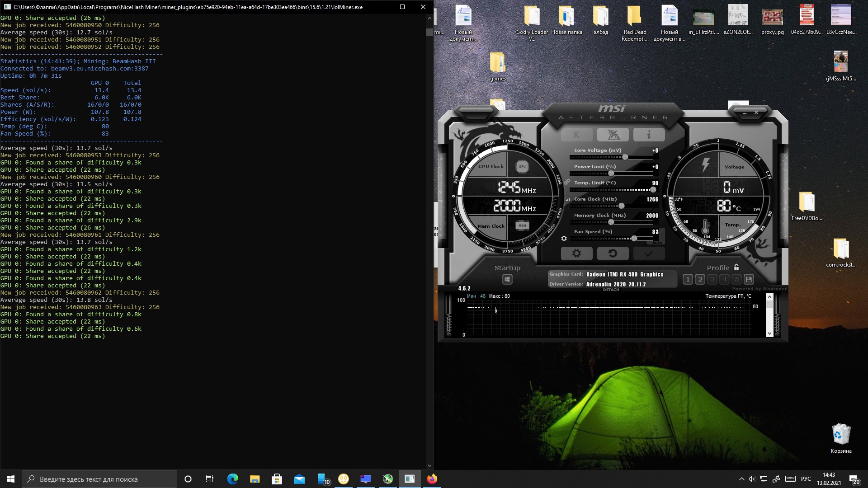Select eZON2EOt image file on desktop
868x488 pixels.
point(738,20)
